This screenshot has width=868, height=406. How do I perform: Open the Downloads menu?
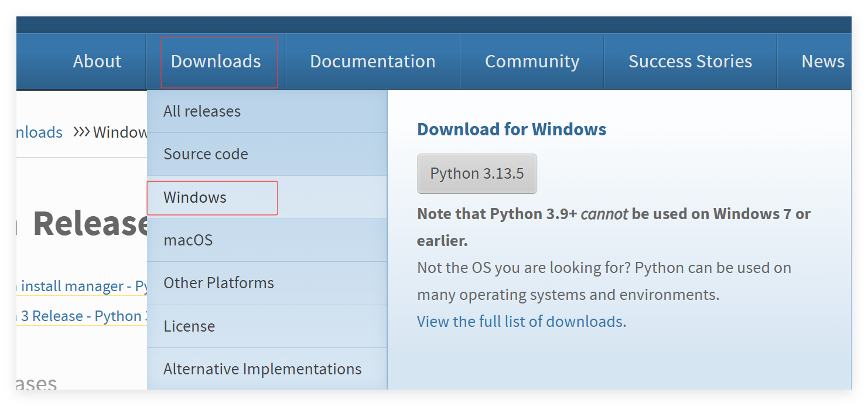[x=216, y=62]
